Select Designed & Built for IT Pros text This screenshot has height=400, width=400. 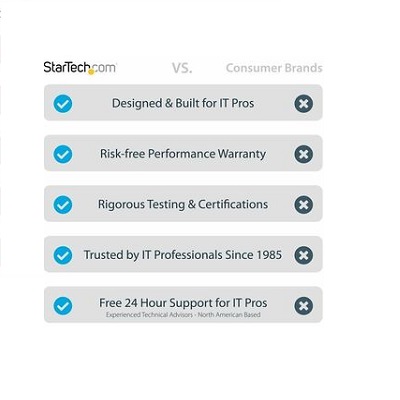(183, 103)
